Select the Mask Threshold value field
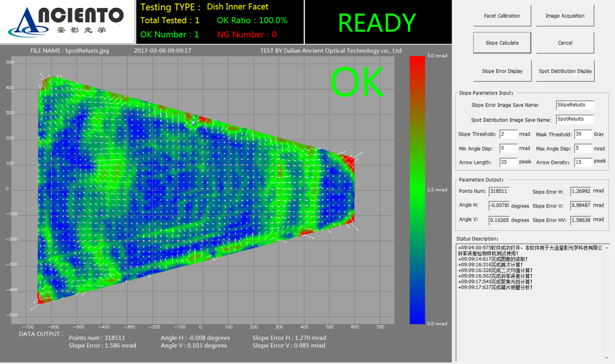The height and width of the screenshot is (364, 615). pyautogui.click(x=583, y=134)
